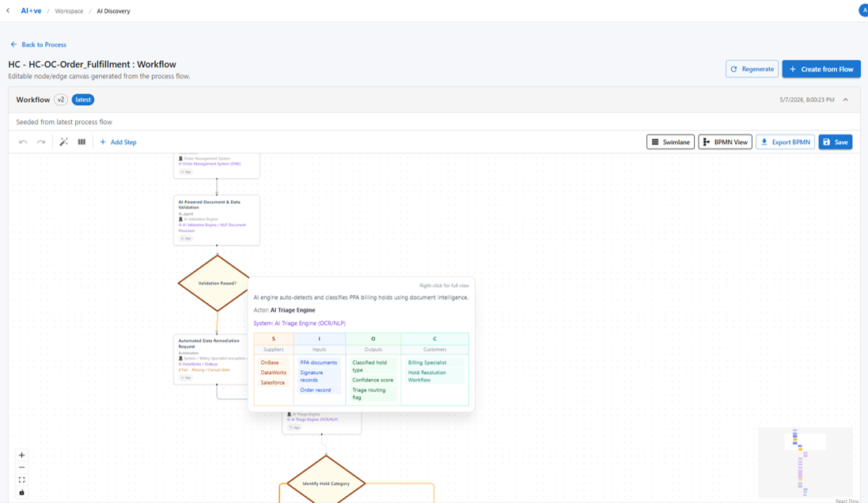Click the App tag on Data Remediation node
This screenshot has height=503, width=868.
[186, 377]
